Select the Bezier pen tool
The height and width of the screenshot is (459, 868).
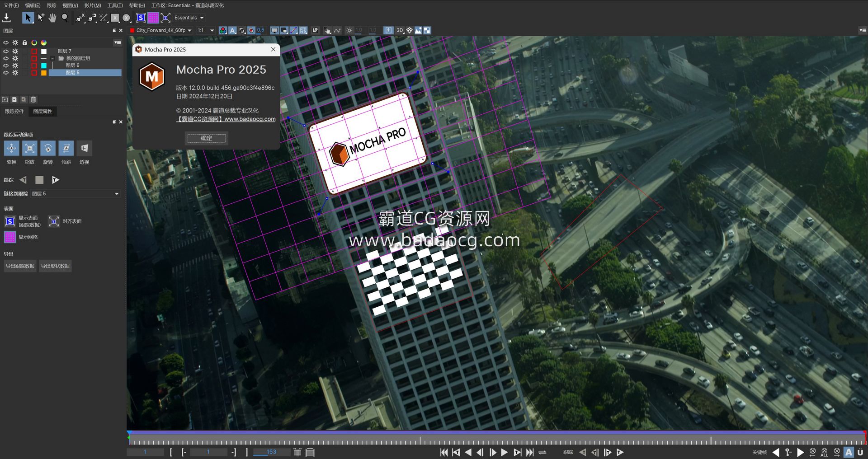(92, 18)
